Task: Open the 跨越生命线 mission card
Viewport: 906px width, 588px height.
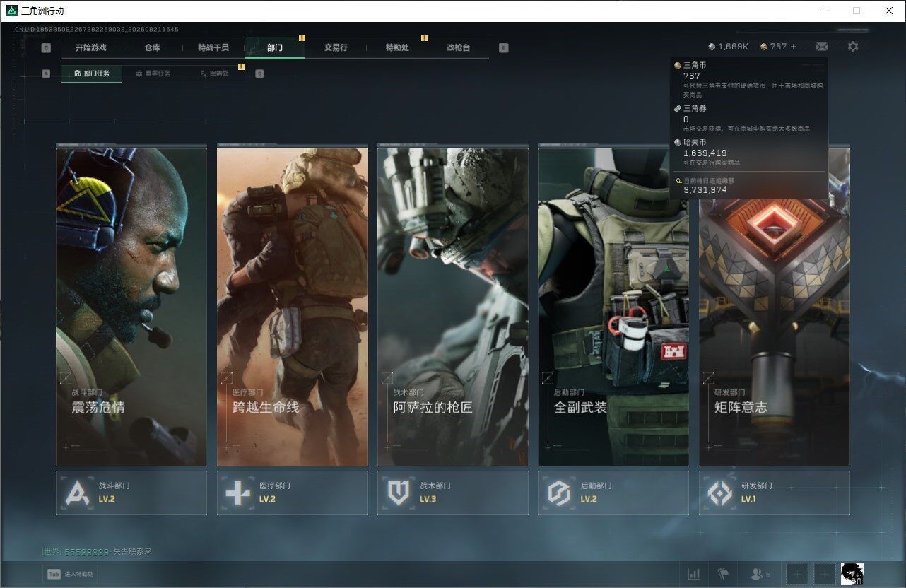Action: tap(293, 306)
